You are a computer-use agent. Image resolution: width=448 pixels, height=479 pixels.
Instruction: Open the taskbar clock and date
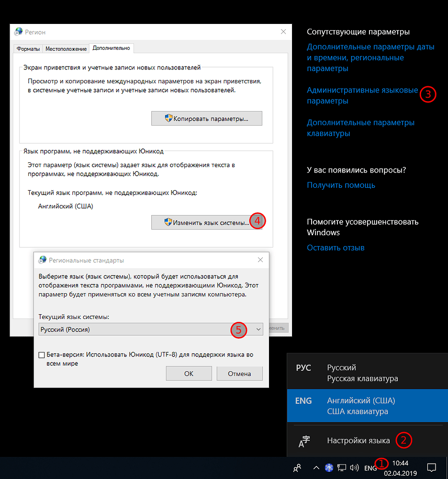(x=400, y=468)
